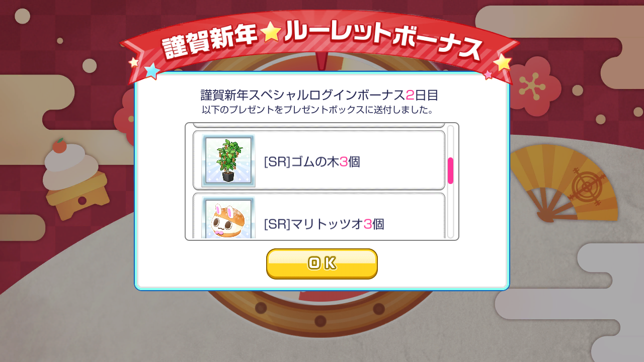Tap the kagami mochi decoration

75,178
